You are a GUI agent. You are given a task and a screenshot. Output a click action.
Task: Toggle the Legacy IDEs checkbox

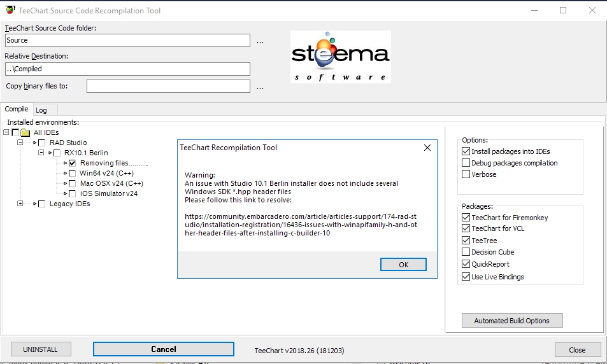[42, 204]
